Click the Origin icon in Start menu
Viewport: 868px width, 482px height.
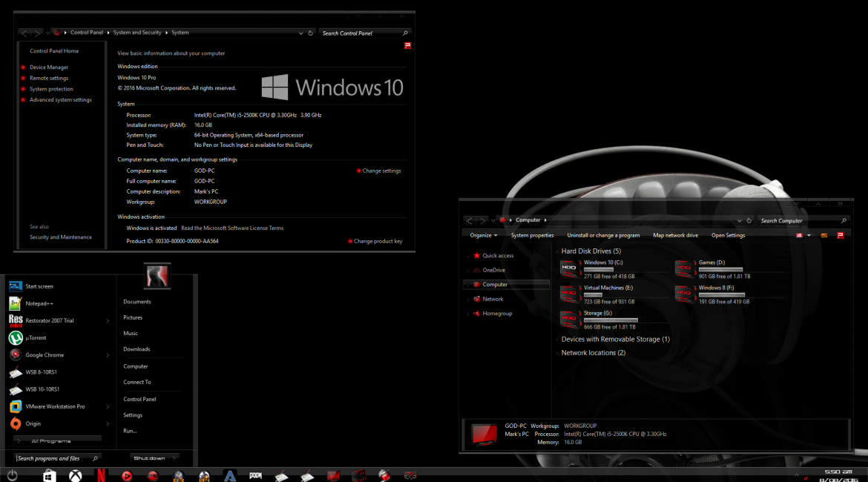[16, 423]
